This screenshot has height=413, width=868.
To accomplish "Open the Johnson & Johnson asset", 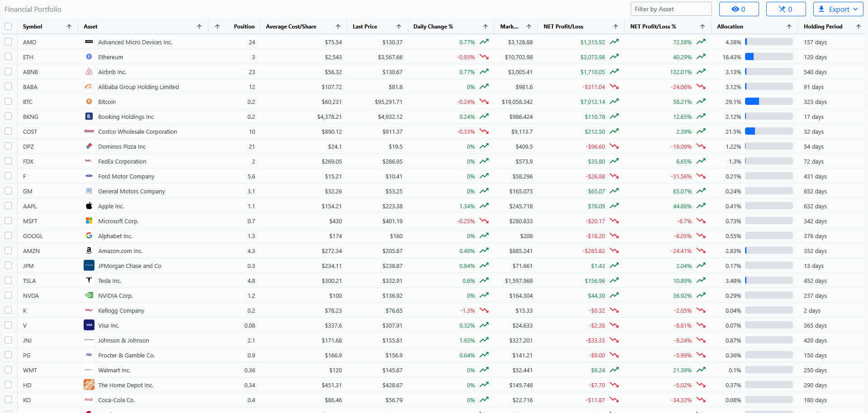I will [123, 340].
